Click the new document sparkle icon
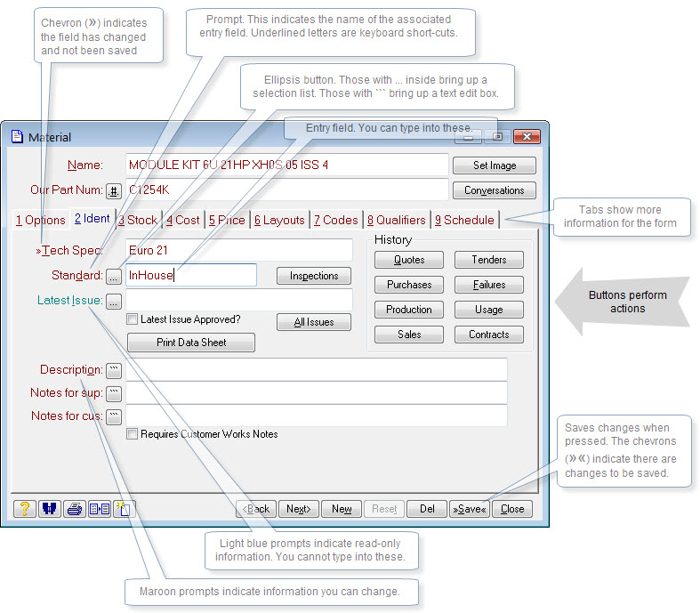700x613 pixels. 124,509
